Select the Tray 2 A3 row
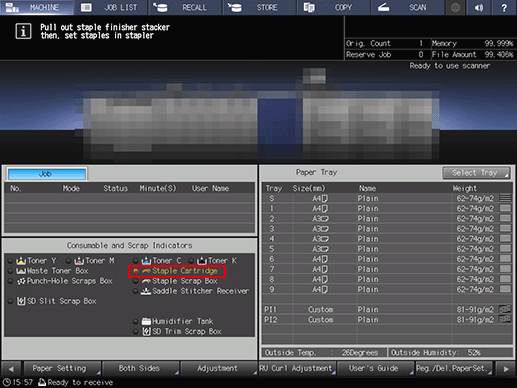The height and width of the screenshot is (388, 517). pyautogui.click(x=387, y=219)
